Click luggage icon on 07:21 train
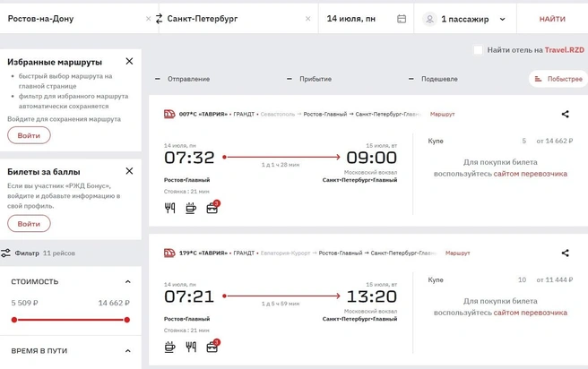The image size is (588, 369). pyautogui.click(x=212, y=346)
